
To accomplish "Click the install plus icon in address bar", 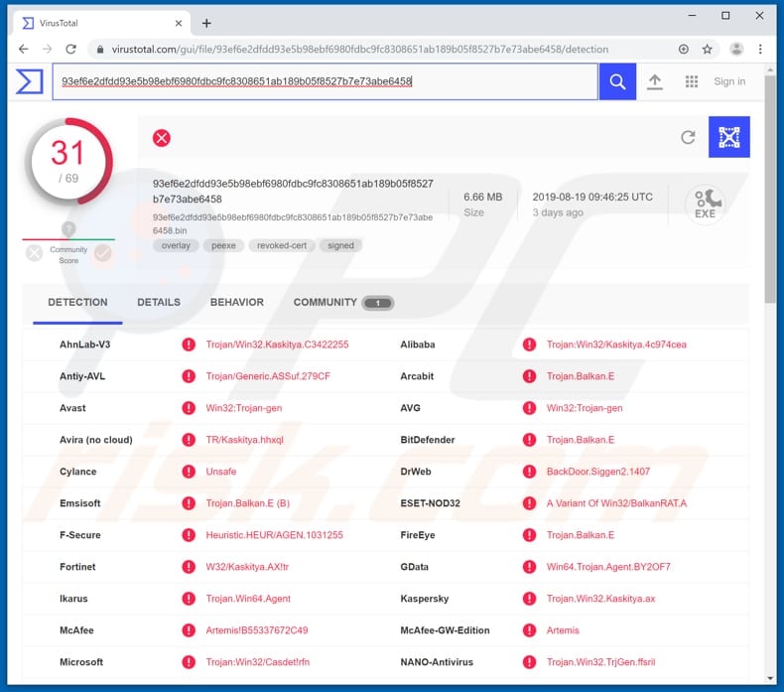I will point(684,49).
